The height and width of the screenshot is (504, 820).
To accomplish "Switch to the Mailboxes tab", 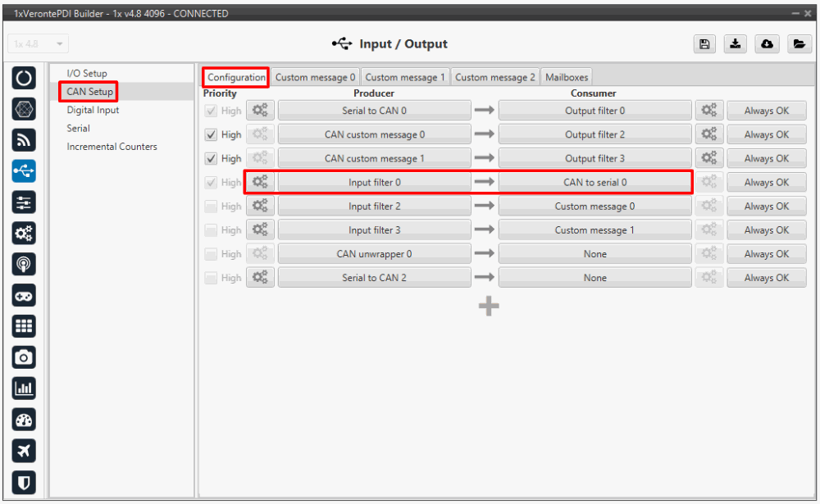I will coord(567,77).
